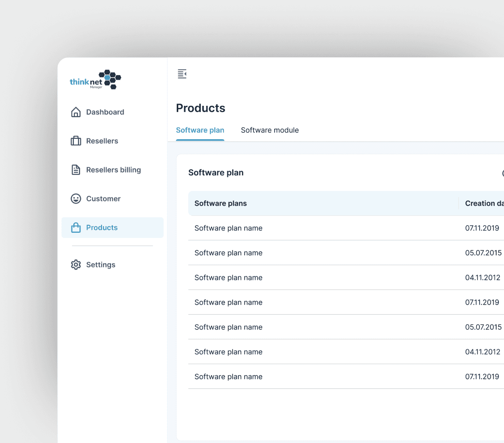504x443 pixels.
Task: Switch to the Software module tab
Action: click(270, 130)
